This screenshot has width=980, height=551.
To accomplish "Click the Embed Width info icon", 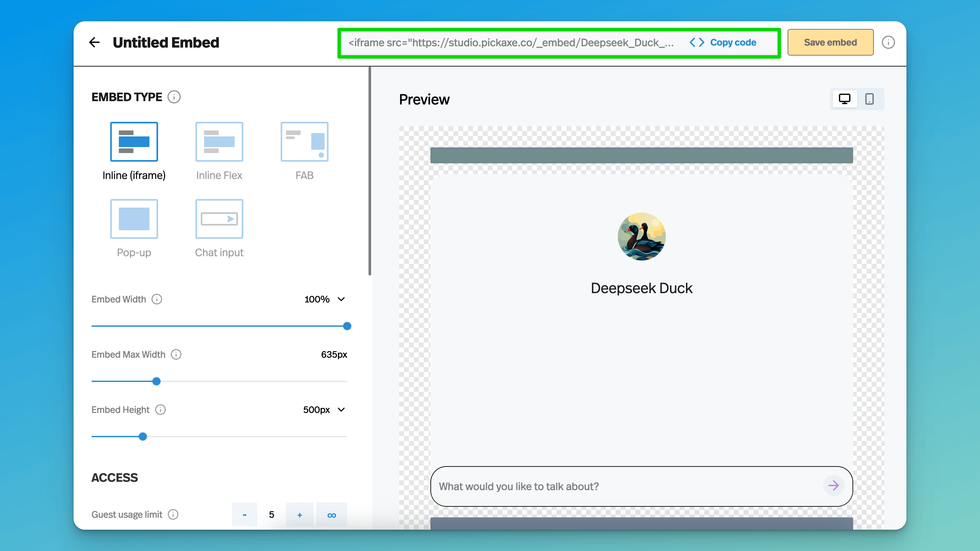I will click(157, 299).
